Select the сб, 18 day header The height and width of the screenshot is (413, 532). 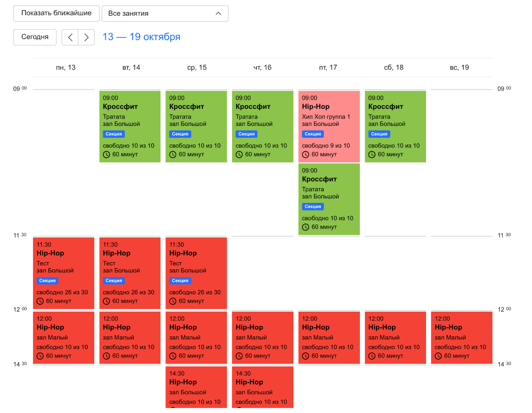click(394, 68)
